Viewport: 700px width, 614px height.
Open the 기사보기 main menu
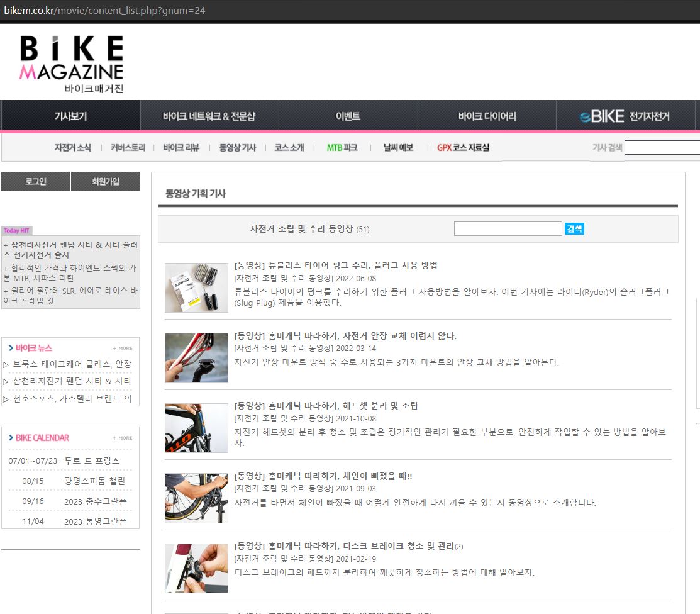click(x=70, y=116)
